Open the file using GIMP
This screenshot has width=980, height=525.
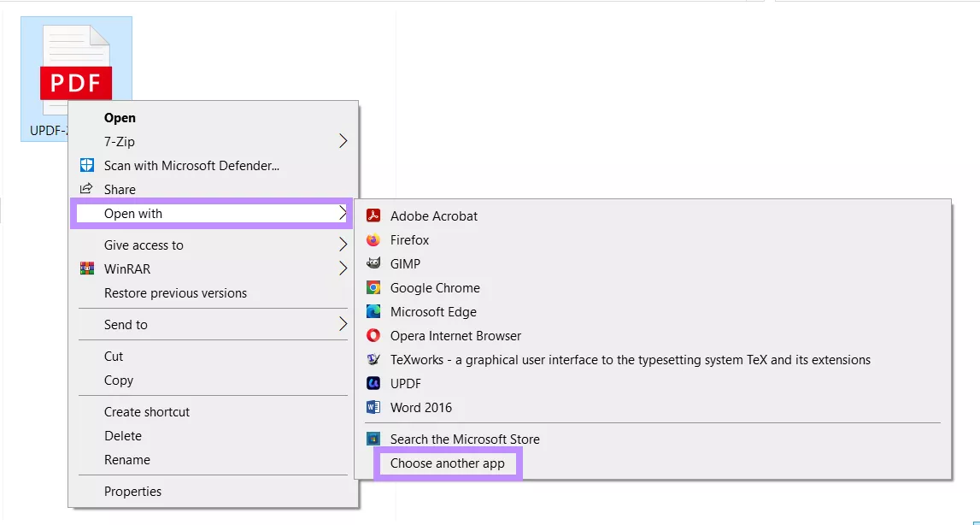[x=405, y=263]
